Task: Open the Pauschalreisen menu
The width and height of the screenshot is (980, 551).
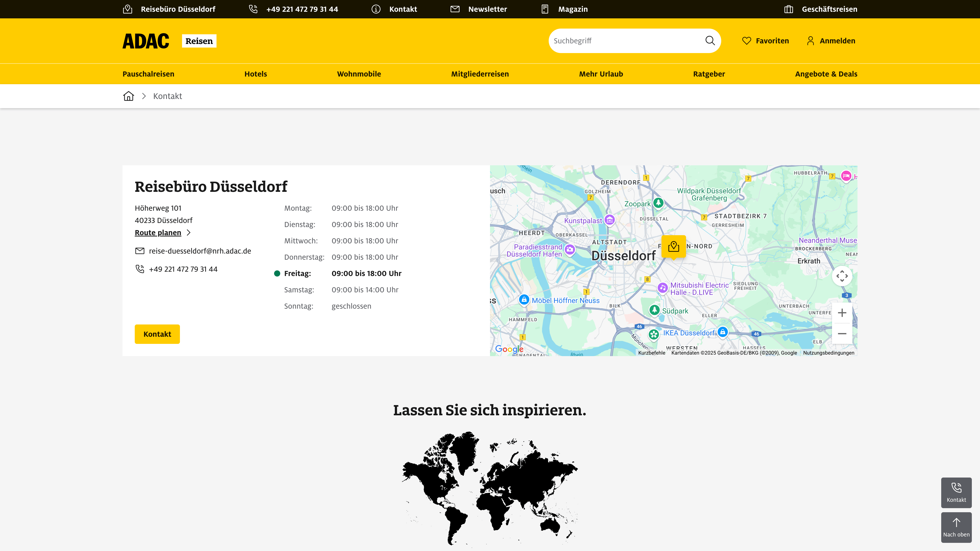Action: [148, 74]
